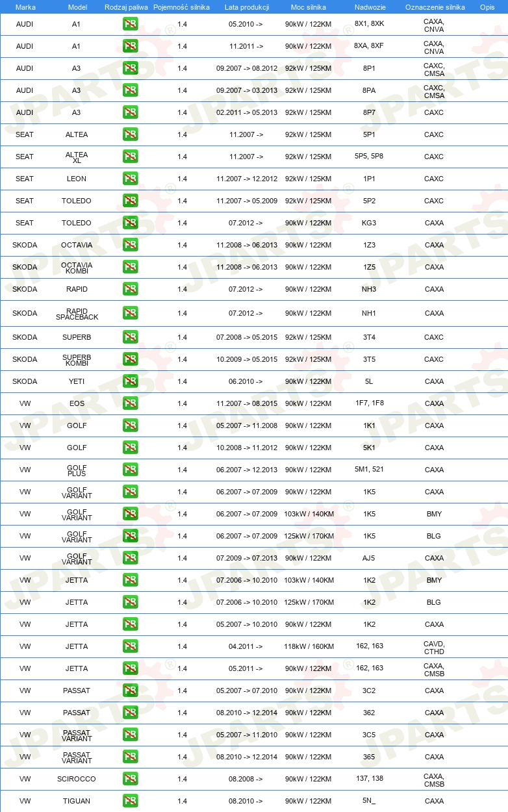508x812 pixels.
Task: Click the Opis column header
Action: pyautogui.click(x=487, y=7)
